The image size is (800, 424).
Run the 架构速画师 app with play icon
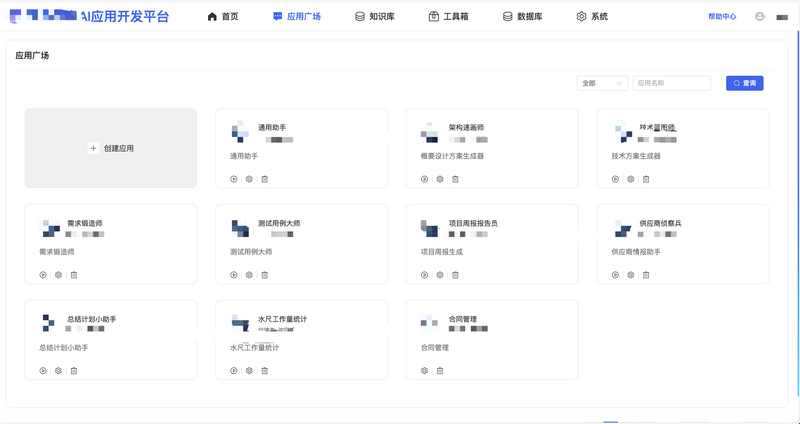coord(424,179)
